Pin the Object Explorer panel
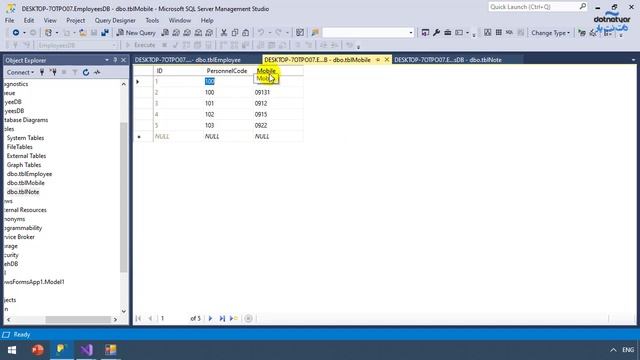The height and width of the screenshot is (360, 640). [115, 60]
